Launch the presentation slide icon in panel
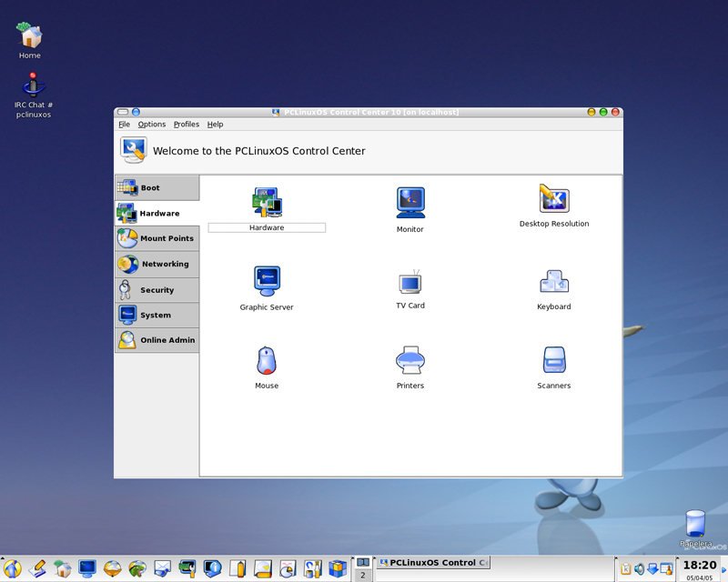Screen dimensions: 728x582 [263, 568]
